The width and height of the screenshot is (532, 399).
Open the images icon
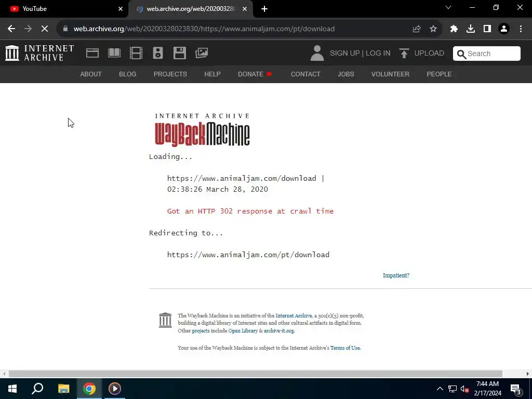click(202, 53)
